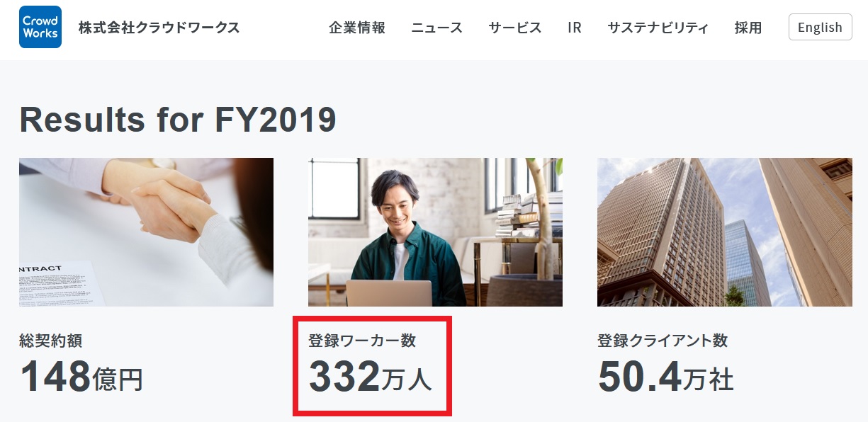Screen dimensions: 868x422
Task: Select the 332万人 figure
Action: coord(371,377)
